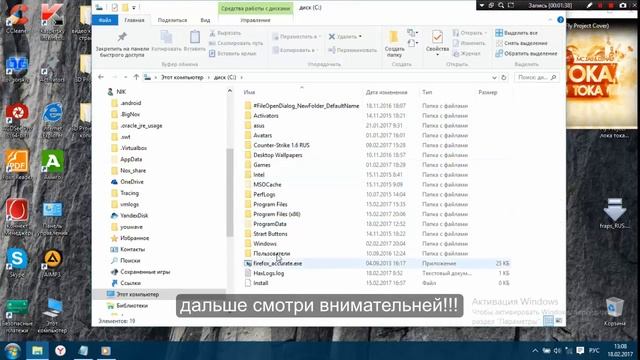The width and height of the screenshot is (640, 360).
Task: Open AIMP3 desktop shortcut
Action: (x=52, y=262)
